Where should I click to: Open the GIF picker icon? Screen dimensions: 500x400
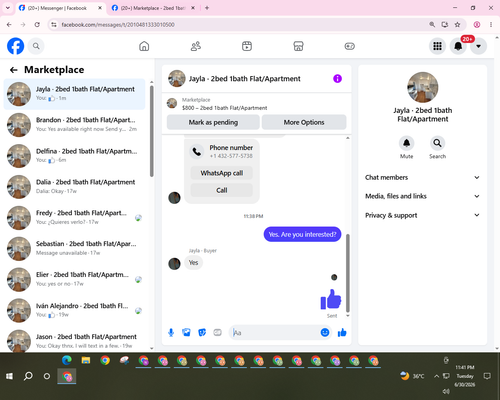click(x=217, y=332)
